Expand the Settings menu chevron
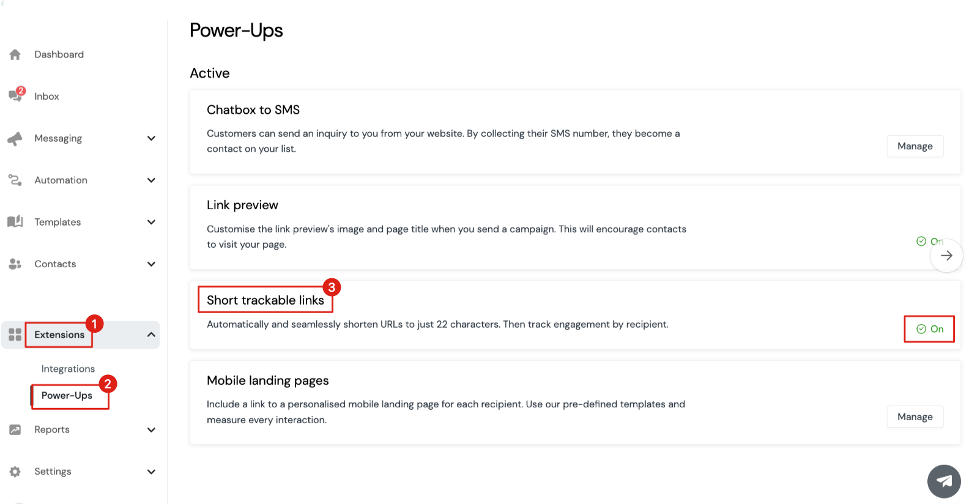 (x=151, y=472)
